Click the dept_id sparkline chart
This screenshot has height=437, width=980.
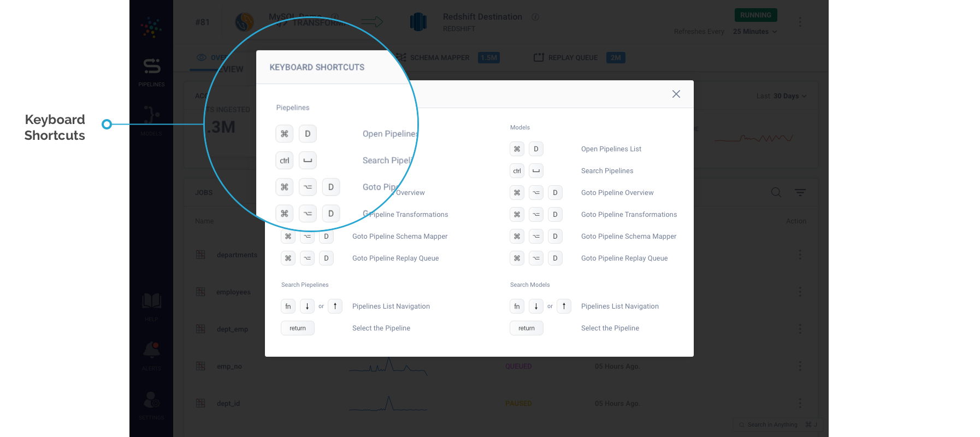pyautogui.click(x=388, y=403)
